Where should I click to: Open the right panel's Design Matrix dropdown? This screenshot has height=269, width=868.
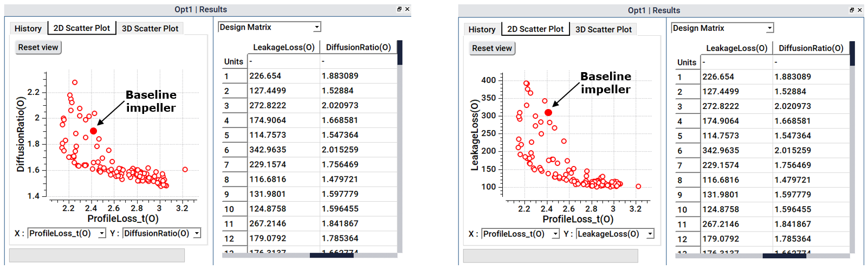769,28
